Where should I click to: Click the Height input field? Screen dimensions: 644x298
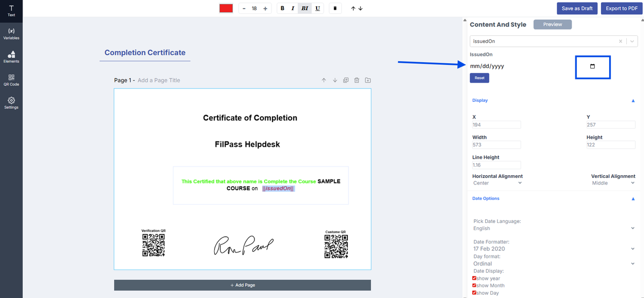611,145
